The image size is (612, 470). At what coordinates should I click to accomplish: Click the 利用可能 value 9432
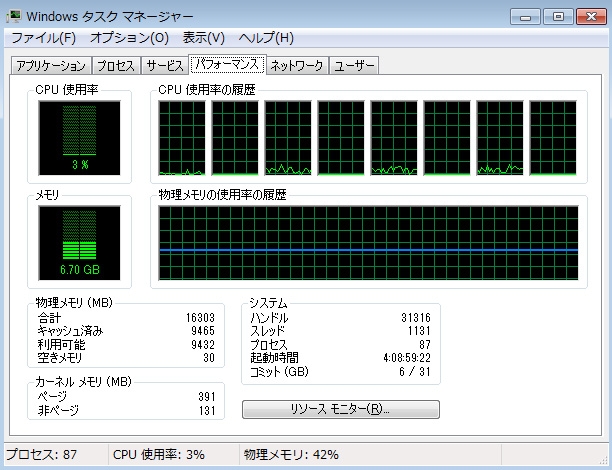coord(203,344)
